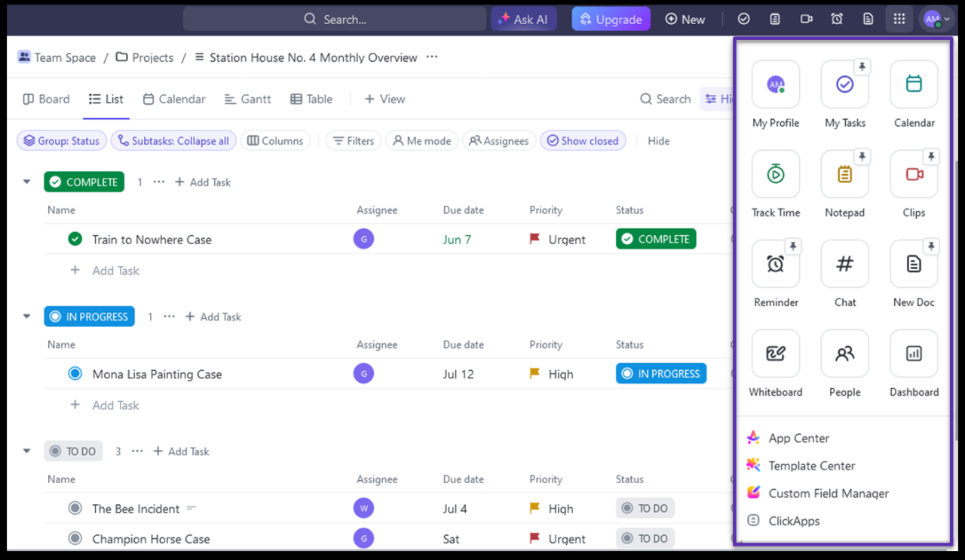Launch Whiteboard from the apps panel
This screenshot has height=560, width=965.
coord(775,353)
